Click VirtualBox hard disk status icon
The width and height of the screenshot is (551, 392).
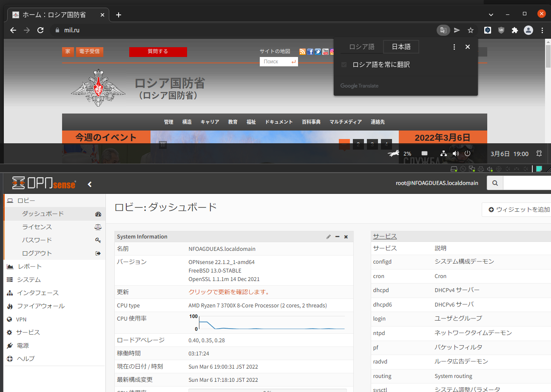pyautogui.click(x=454, y=169)
